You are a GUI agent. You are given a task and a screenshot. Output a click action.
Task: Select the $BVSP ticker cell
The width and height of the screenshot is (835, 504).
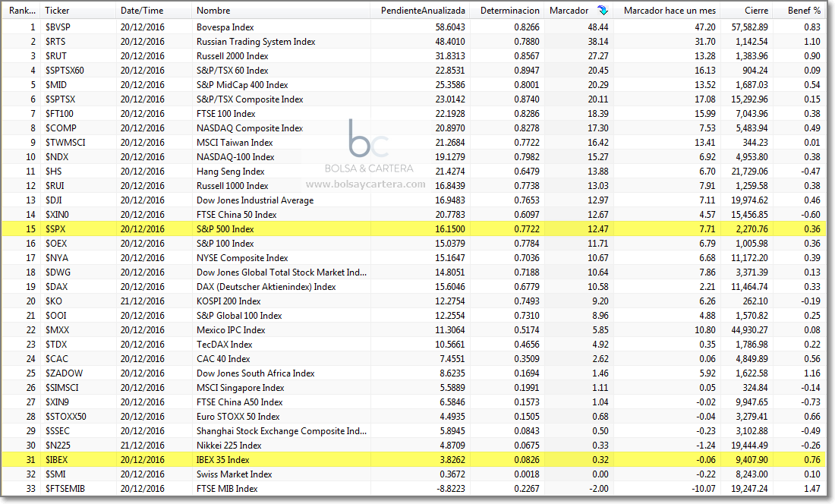point(58,27)
